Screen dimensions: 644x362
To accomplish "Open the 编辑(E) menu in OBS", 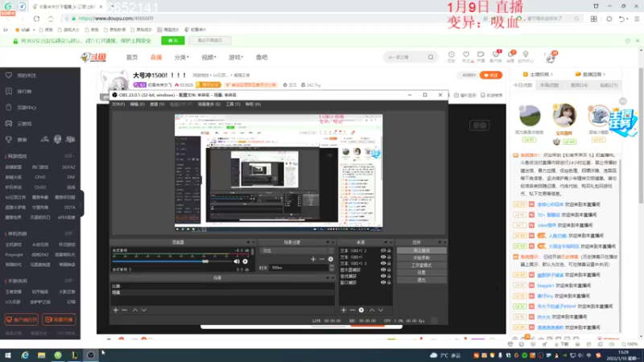I will (x=137, y=105).
